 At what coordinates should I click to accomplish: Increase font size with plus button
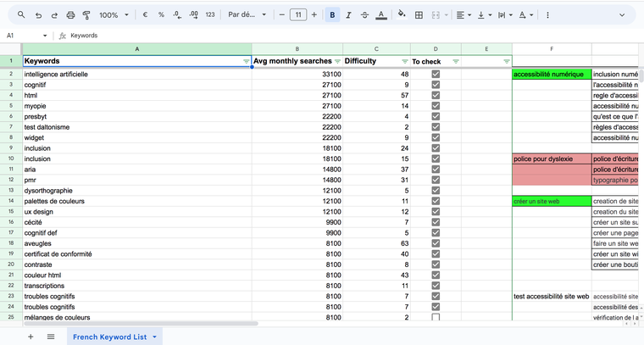click(x=314, y=15)
